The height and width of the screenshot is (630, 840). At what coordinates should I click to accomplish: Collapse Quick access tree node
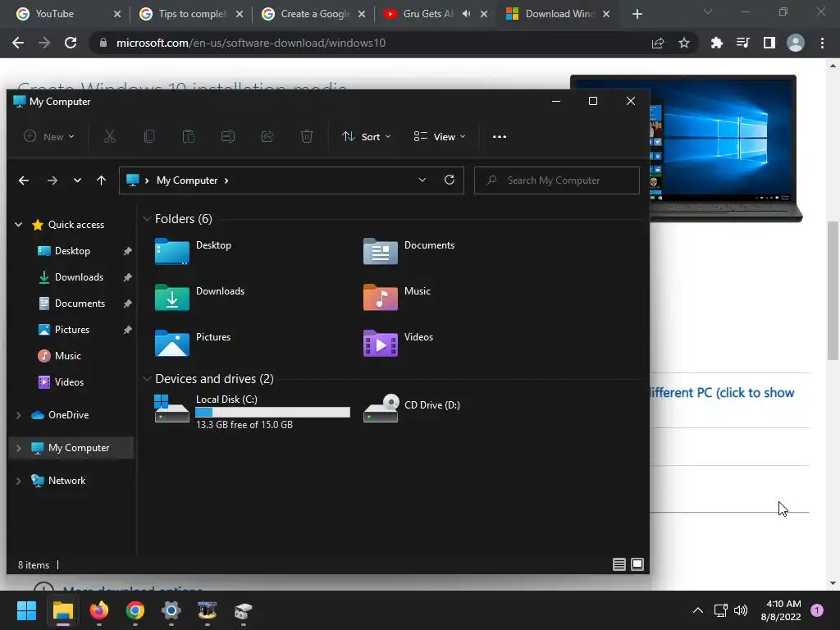[19, 225]
